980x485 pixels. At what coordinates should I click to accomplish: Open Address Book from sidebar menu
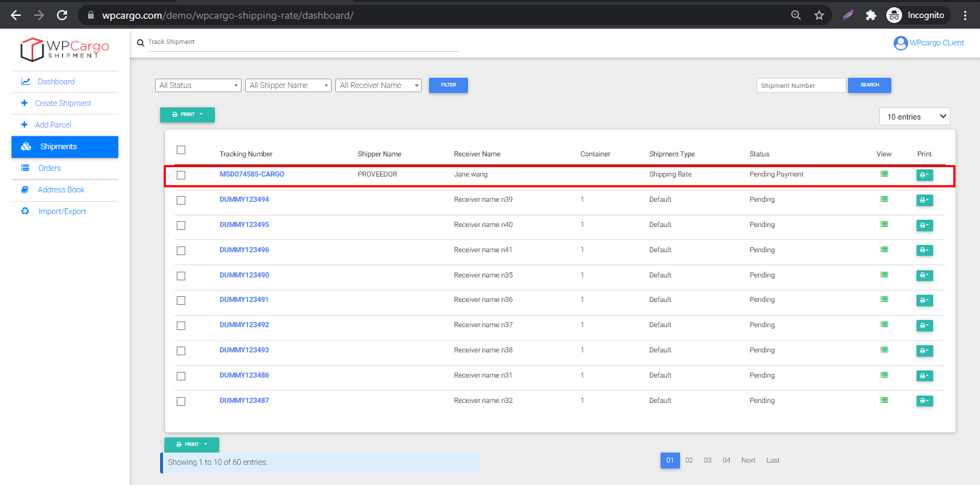(61, 190)
